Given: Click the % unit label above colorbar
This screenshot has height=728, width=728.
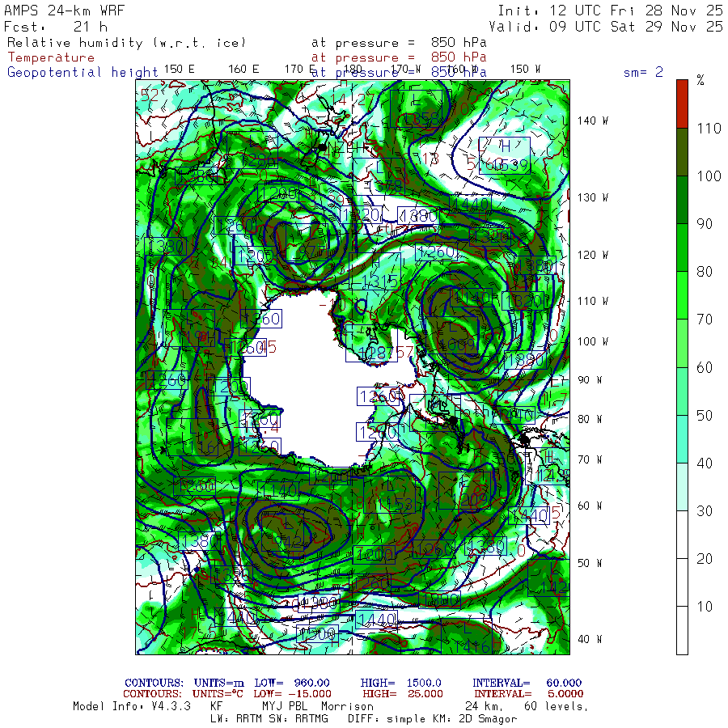Looking at the screenshot, I should point(700,80).
